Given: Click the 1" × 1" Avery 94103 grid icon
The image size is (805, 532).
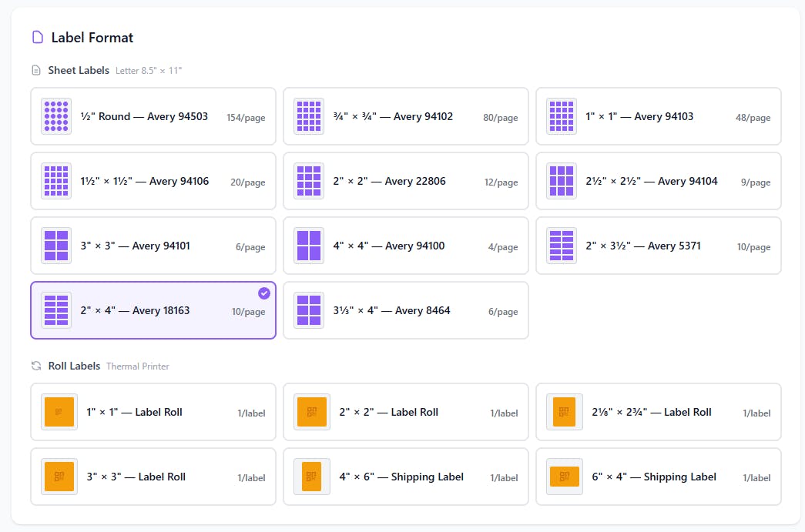Looking at the screenshot, I should (x=561, y=116).
